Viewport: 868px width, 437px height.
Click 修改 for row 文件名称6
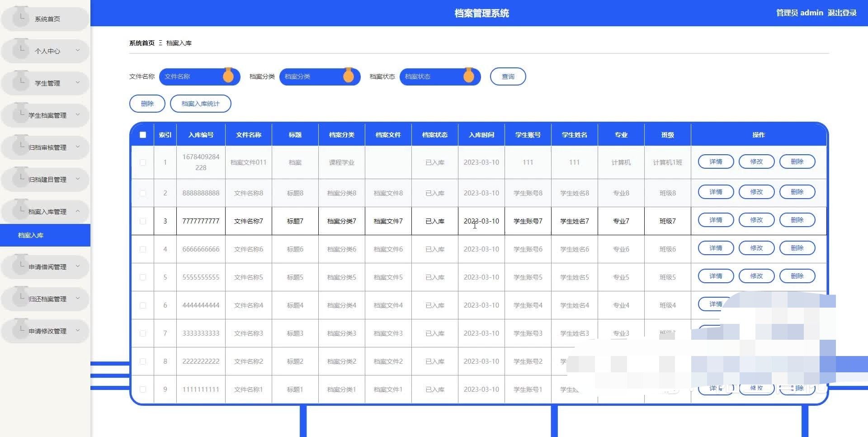click(757, 248)
